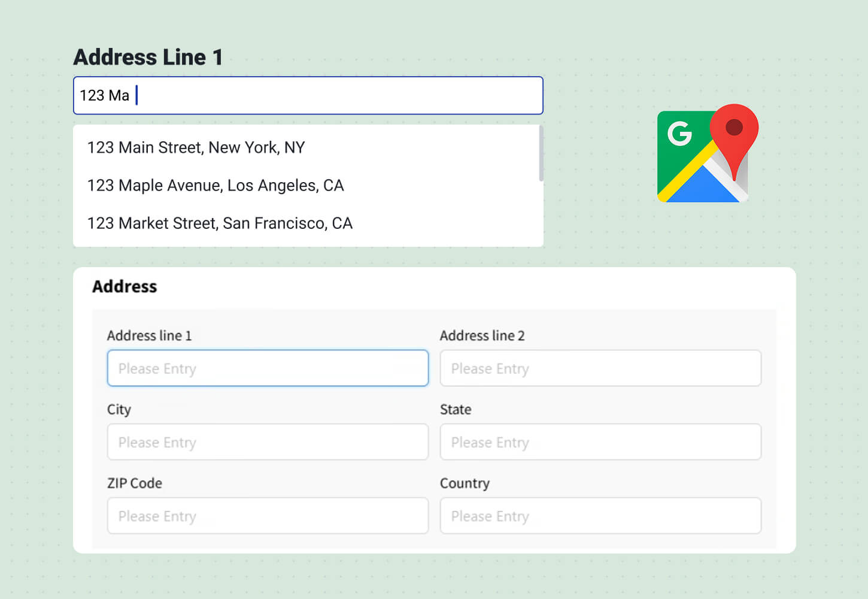
Task: Click the bold 'Address Line 1' heading above search box
Action: coord(148,57)
